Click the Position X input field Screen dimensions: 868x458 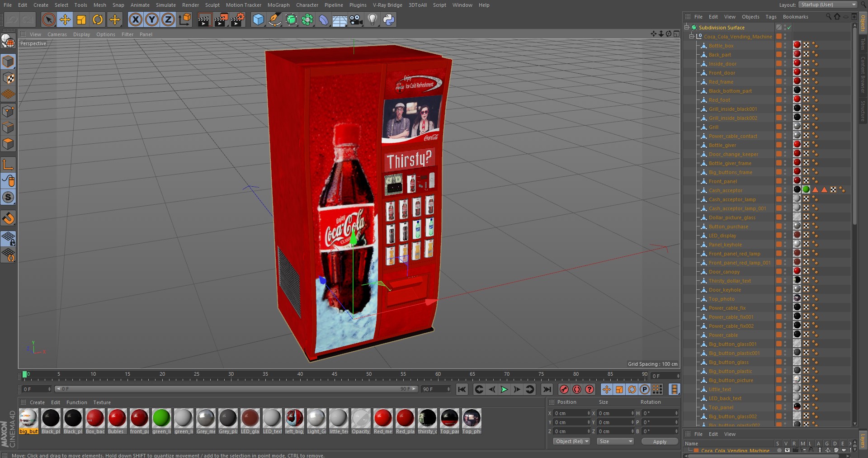572,413
